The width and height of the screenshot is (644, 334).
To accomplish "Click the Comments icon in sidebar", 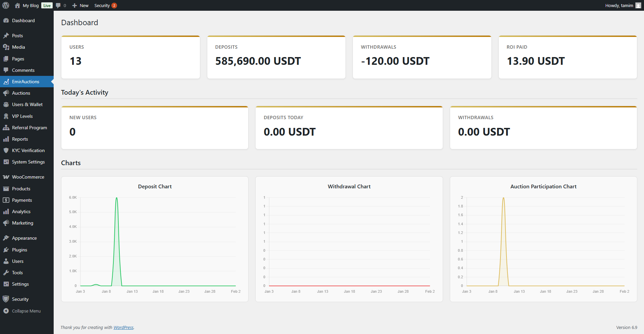I will click(x=6, y=70).
